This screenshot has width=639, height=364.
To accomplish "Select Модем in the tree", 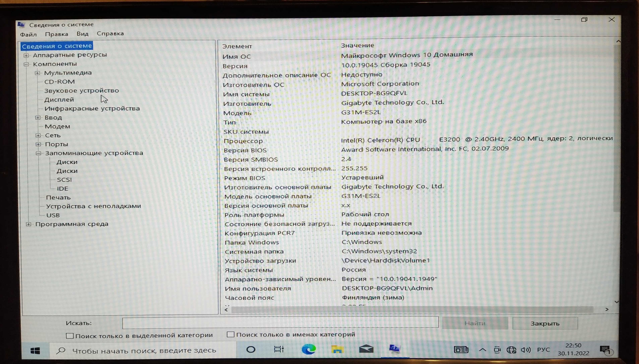I will 57,127.
